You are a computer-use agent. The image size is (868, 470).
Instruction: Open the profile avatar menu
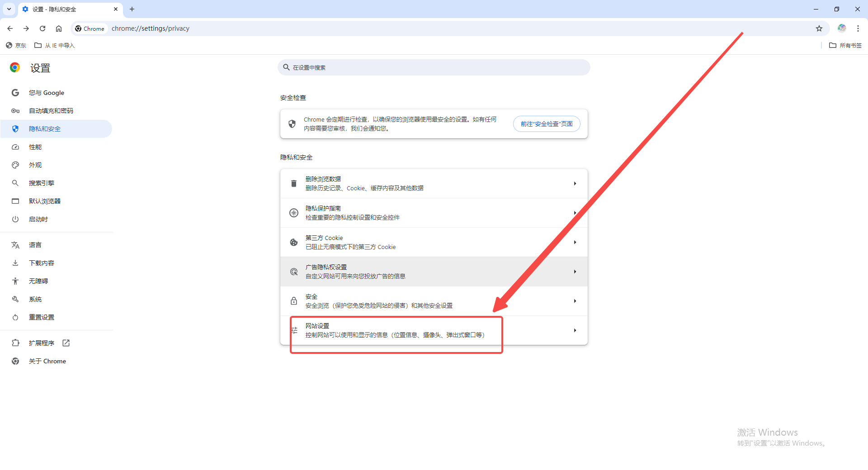842,28
